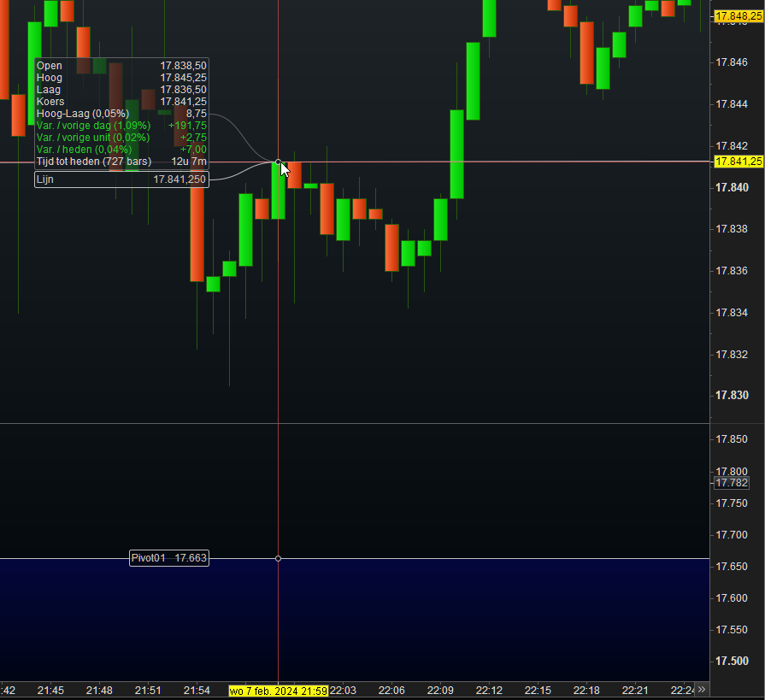Click the 22:18 time axis label

coord(586,691)
